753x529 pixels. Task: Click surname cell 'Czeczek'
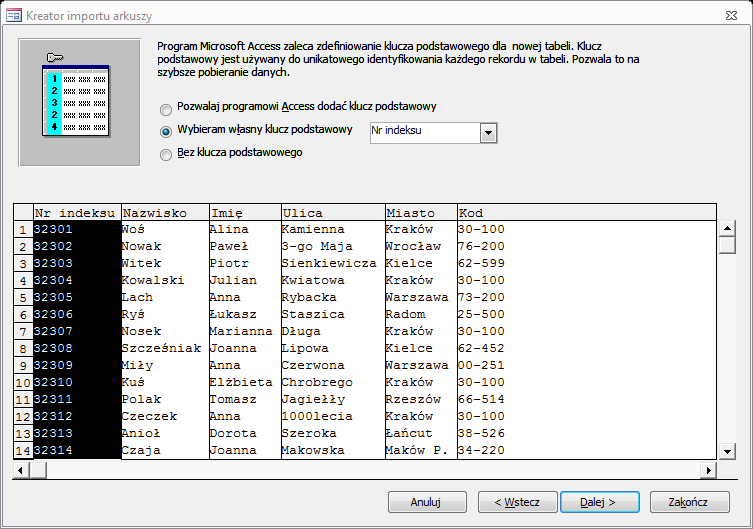[x=165, y=417]
